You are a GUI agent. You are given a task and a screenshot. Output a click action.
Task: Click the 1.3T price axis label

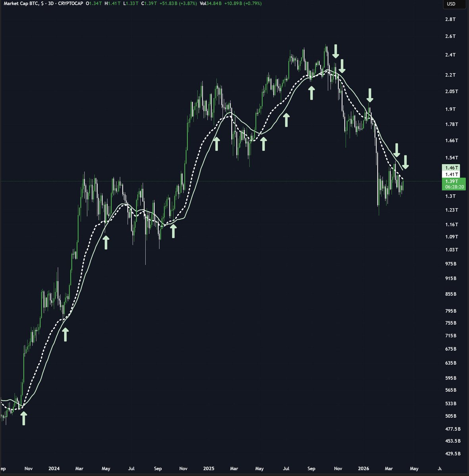click(x=450, y=196)
